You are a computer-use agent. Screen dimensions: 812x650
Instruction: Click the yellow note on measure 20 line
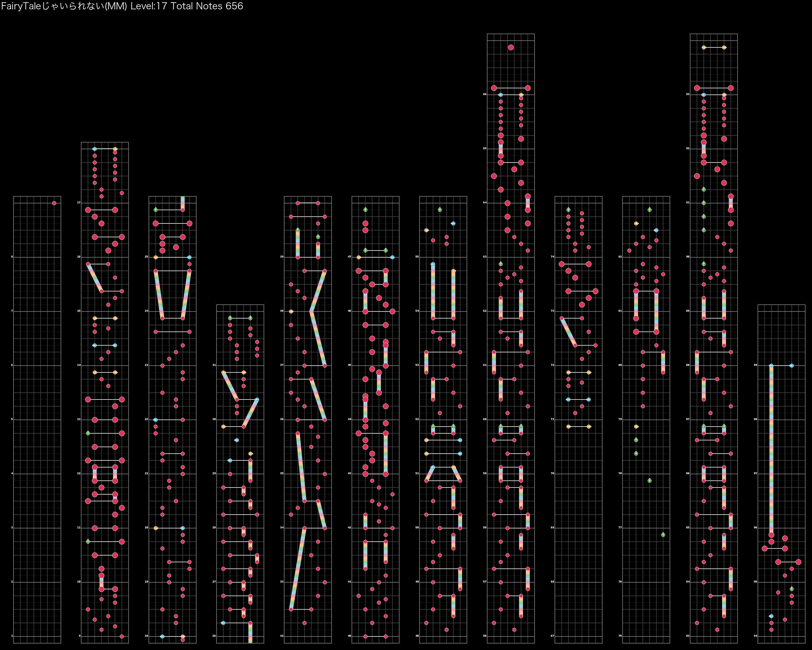(156, 528)
